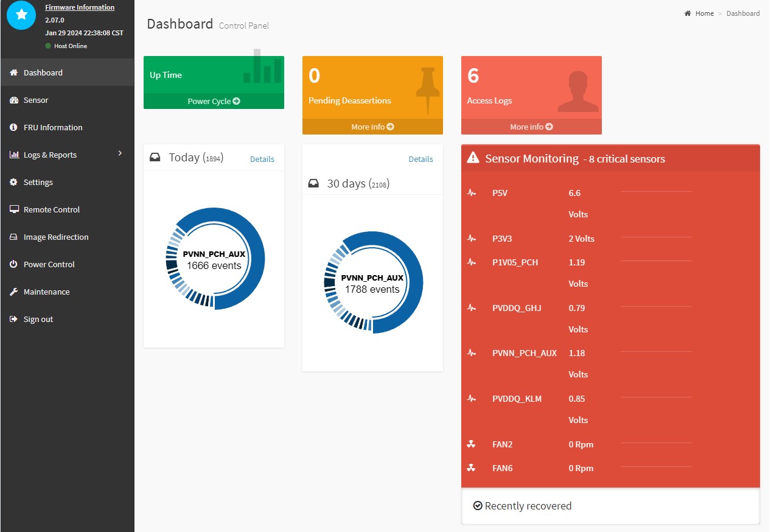Screen dimensions: 771x532
Task: Click the Sign out arrow icon
Action: pyautogui.click(x=13, y=320)
